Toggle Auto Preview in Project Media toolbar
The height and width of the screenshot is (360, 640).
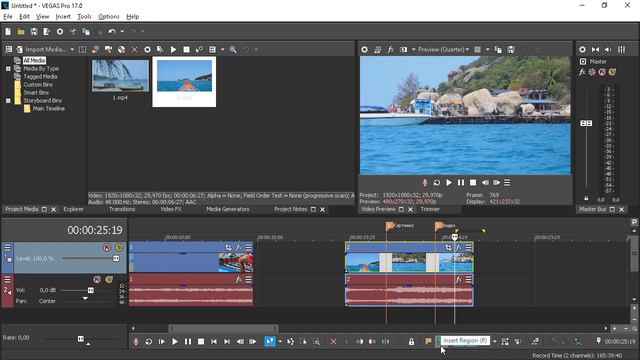click(199, 49)
